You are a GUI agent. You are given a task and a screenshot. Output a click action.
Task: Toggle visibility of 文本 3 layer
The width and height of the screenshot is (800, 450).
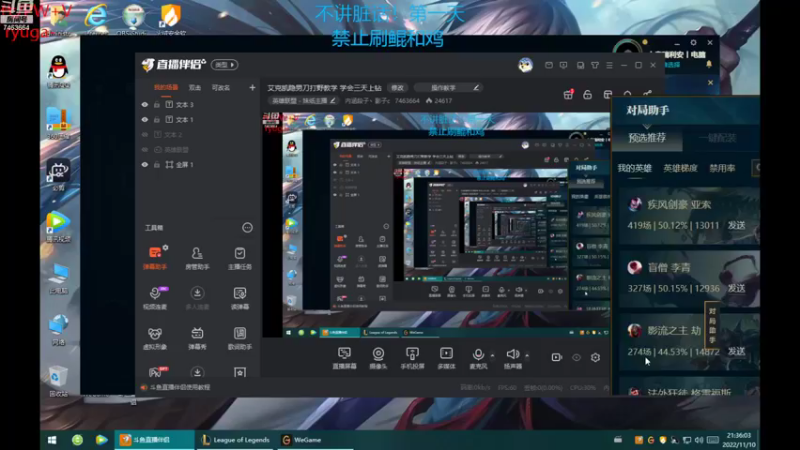[145, 105]
